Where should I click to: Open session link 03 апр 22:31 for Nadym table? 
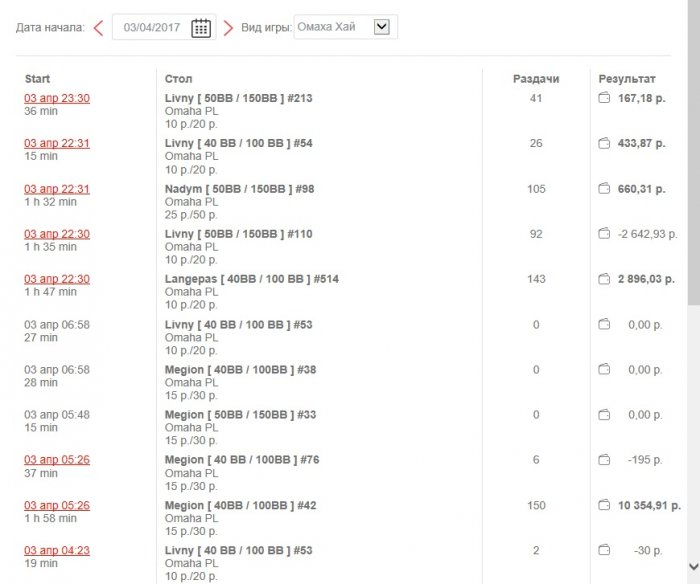coord(57,189)
